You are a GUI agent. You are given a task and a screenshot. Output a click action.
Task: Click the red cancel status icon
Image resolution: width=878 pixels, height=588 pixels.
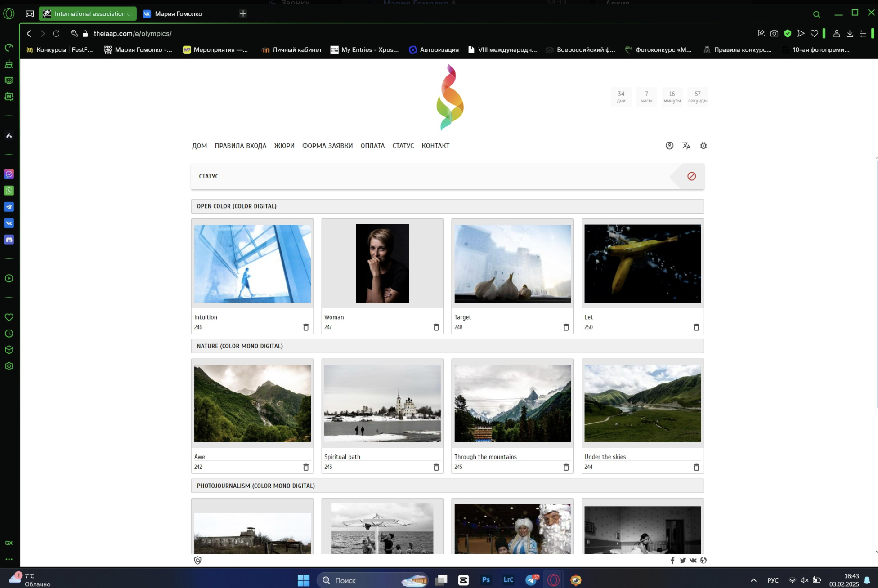[x=691, y=176]
